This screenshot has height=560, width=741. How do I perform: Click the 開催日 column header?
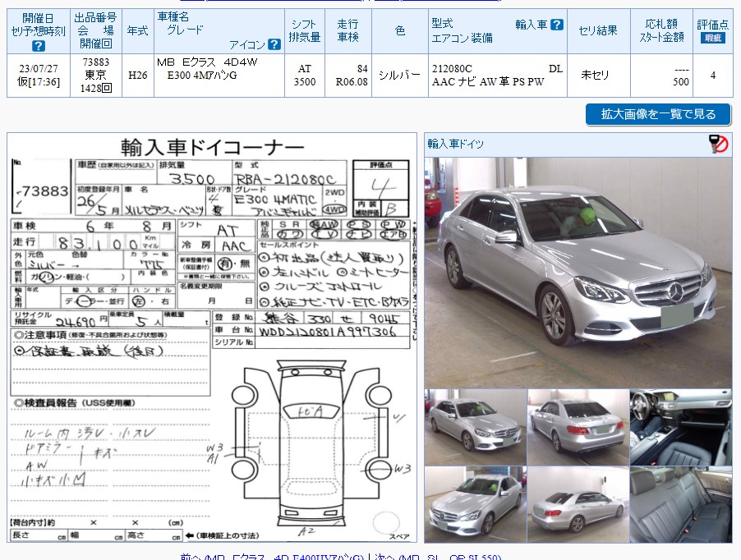39,31
